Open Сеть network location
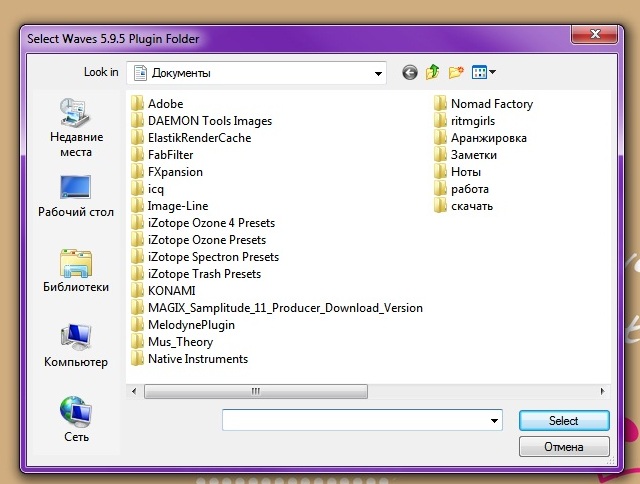The width and height of the screenshot is (640, 484). pos(76,419)
